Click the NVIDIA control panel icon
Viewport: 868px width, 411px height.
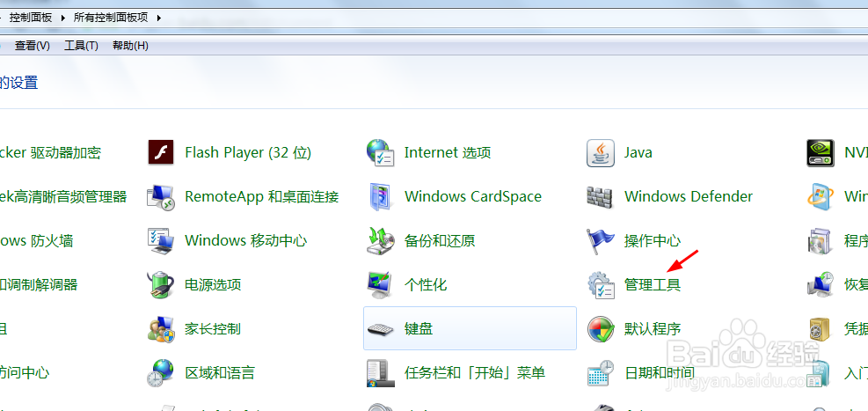click(x=820, y=153)
